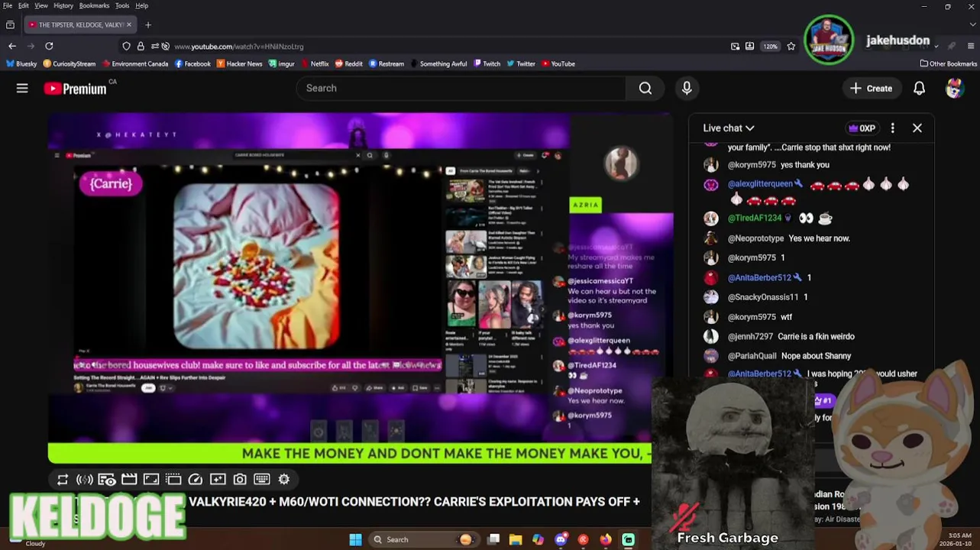Open a new browser tab
The image size is (980, 550).
(x=148, y=25)
